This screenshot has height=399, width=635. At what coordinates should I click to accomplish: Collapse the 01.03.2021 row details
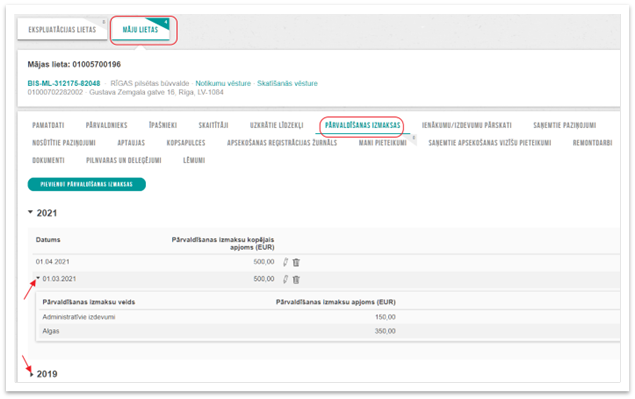tap(38, 278)
